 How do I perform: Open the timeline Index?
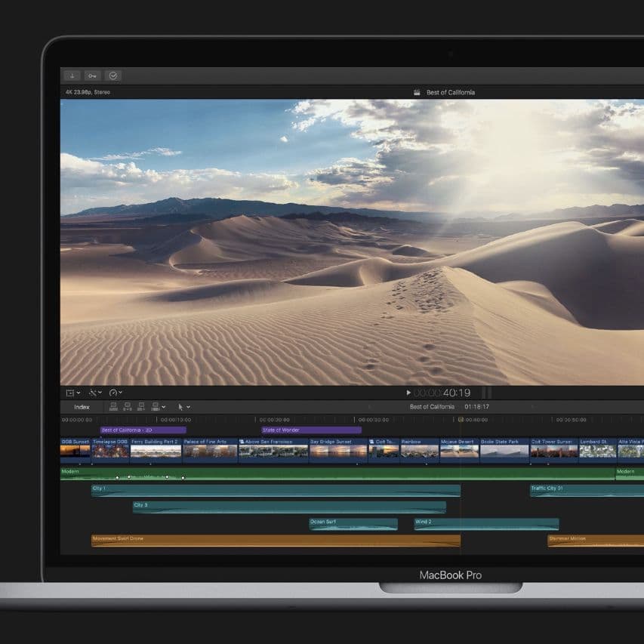click(82, 407)
